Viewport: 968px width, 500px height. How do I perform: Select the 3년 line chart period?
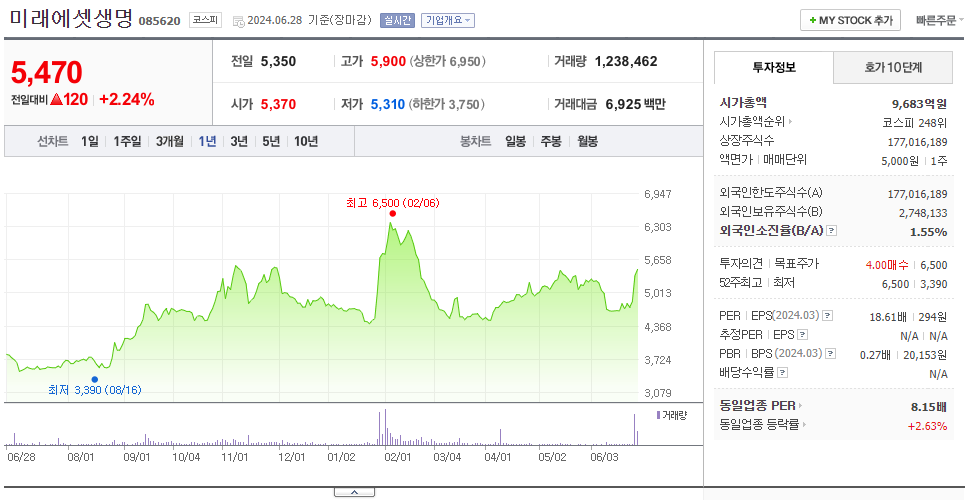239,141
